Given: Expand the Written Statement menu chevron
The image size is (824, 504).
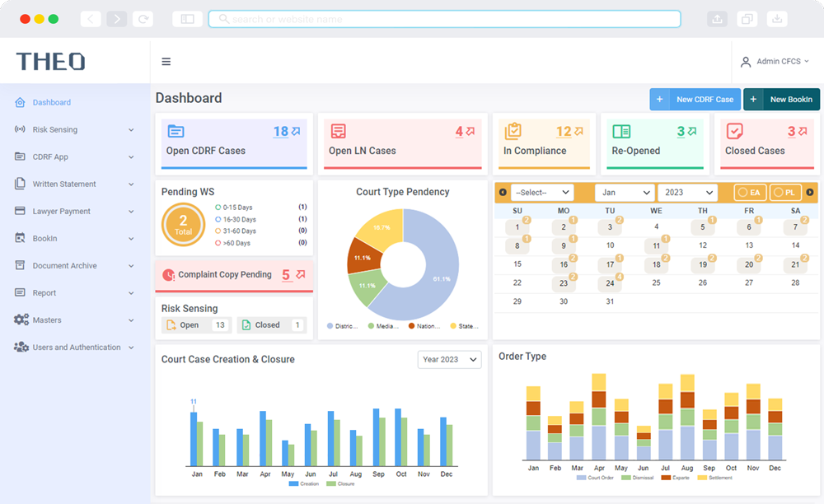Looking at the screenshot, I should coord(131,184).
